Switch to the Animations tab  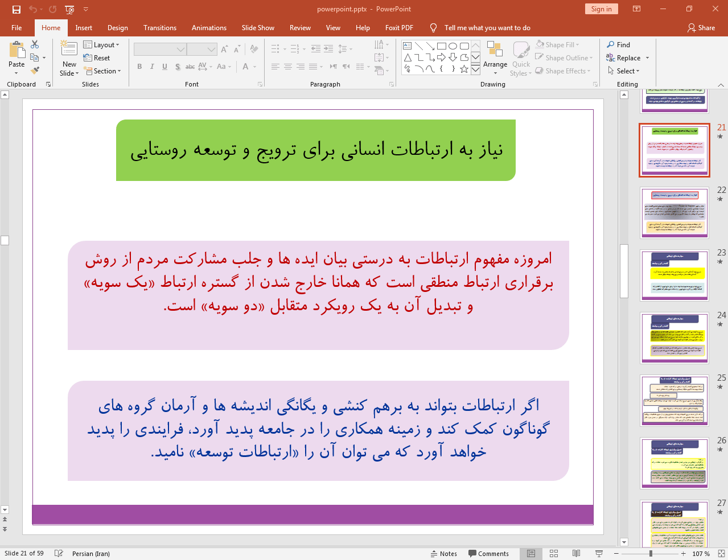click(209, 27)
